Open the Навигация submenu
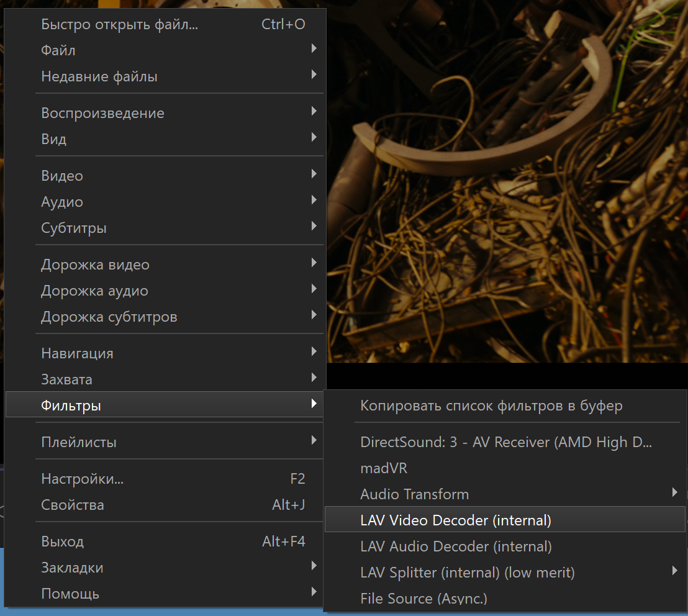688x616 pixels. [x=77, y=353]
